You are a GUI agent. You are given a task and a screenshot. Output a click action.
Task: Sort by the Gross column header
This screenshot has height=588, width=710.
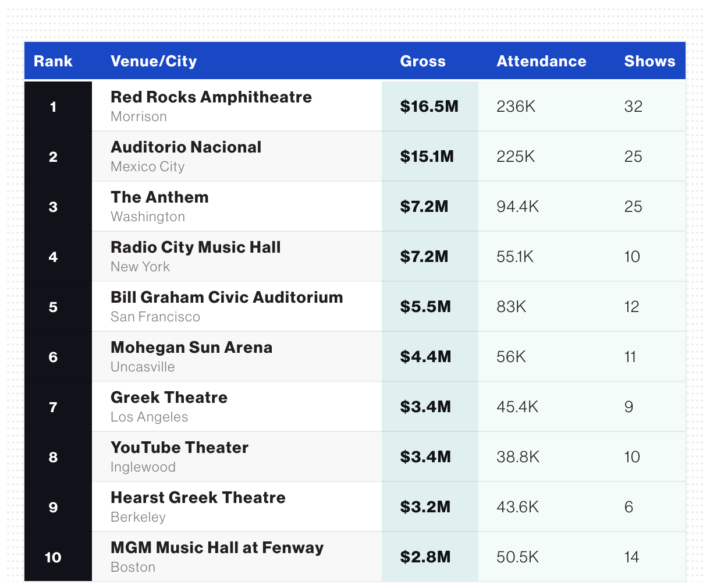click(423, 61)
